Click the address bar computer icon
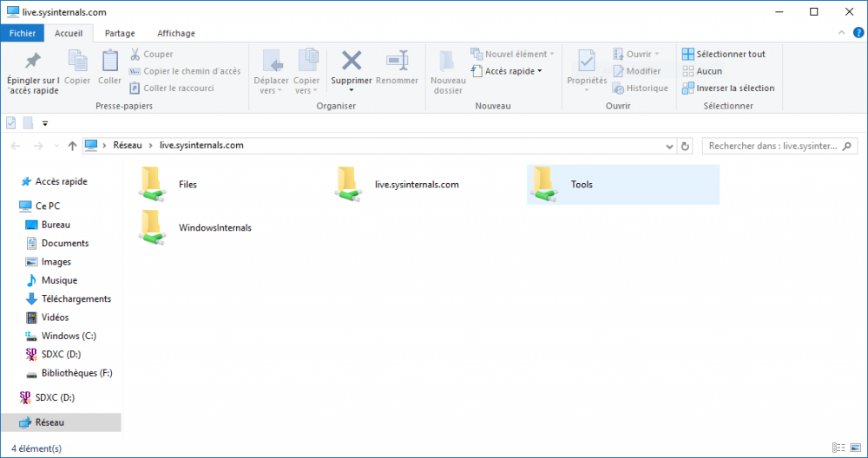Image resolution: width=868 pixels, height=458 pixels. (91, 146)
